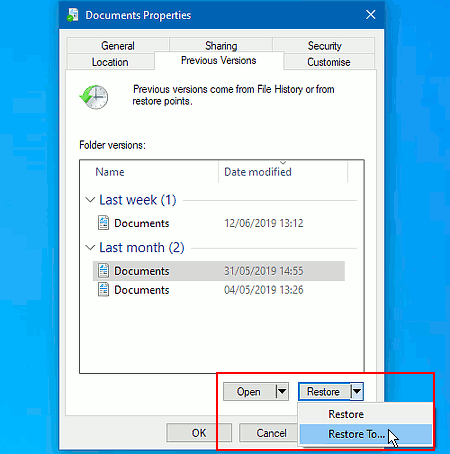This screenshot has width=450, height=454.
Task: Select the Previous Versions tab
Action: coord(219,60)
